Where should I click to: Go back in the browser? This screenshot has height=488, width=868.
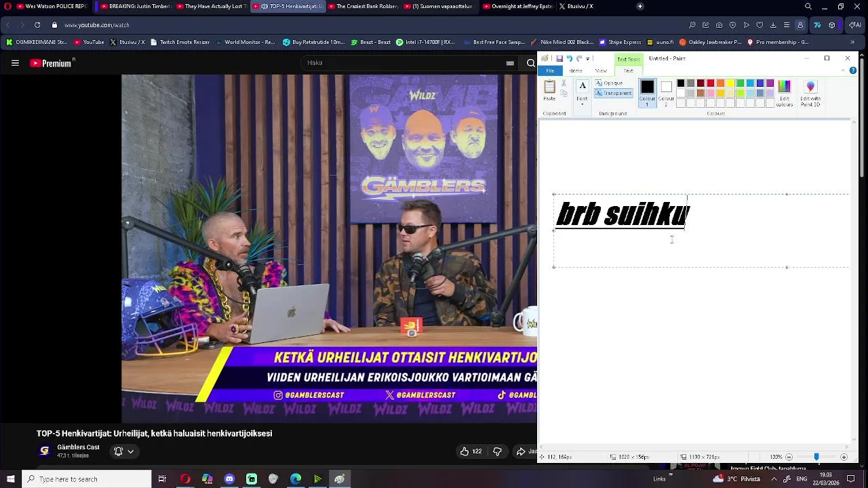[x=7, y=25]
